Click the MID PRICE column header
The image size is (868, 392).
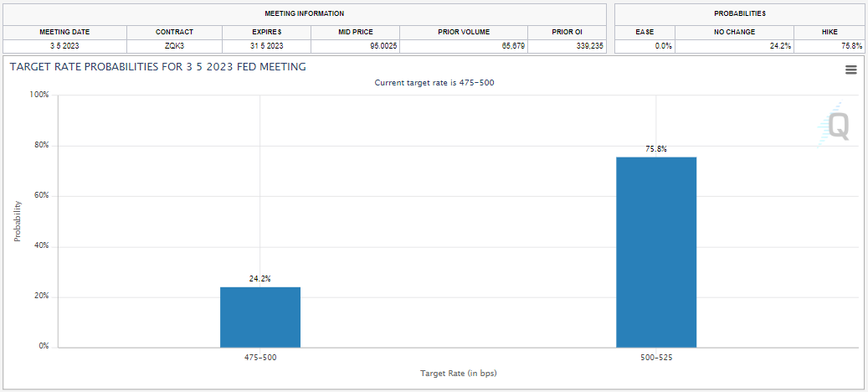click(x=356, y=32)
